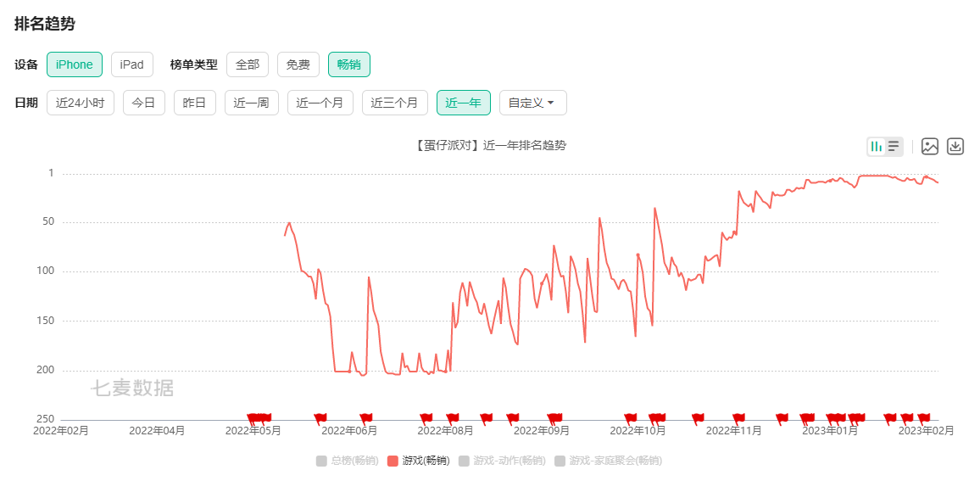Click the 日期 label
This screenshot has width=980, height=481.
pyautogui.click(x=26, y=103)
